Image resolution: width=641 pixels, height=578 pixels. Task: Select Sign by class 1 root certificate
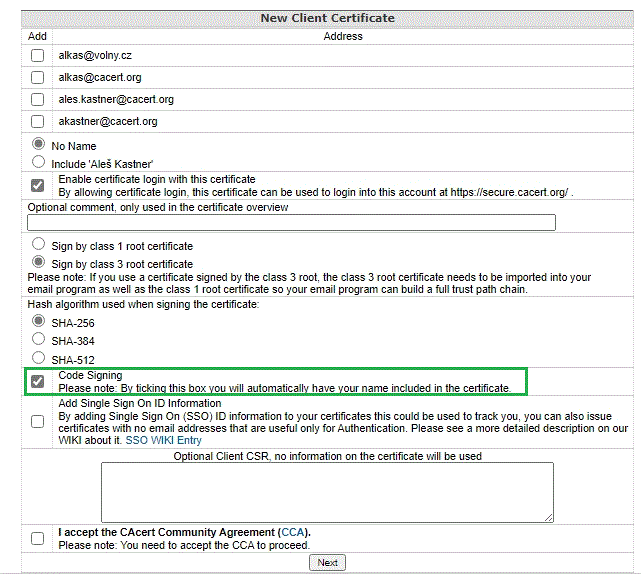pyautogui.click(x=39, y=244)
